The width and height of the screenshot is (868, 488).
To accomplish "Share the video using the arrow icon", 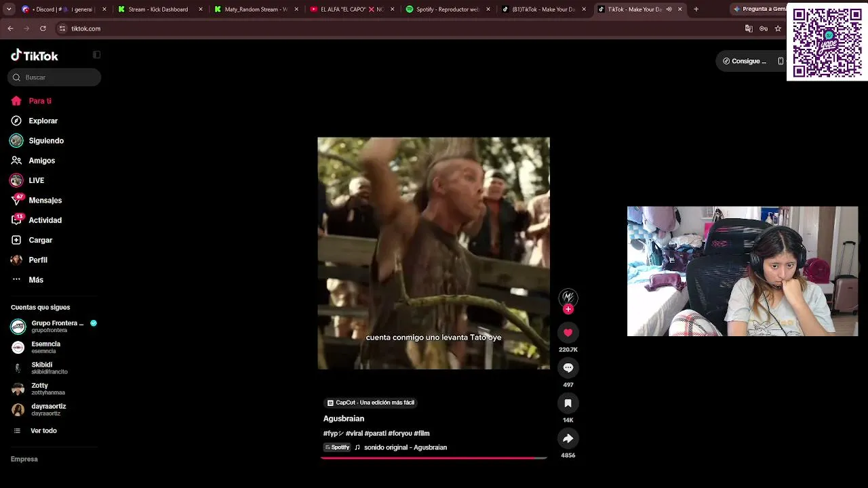I will coord(568,439).
